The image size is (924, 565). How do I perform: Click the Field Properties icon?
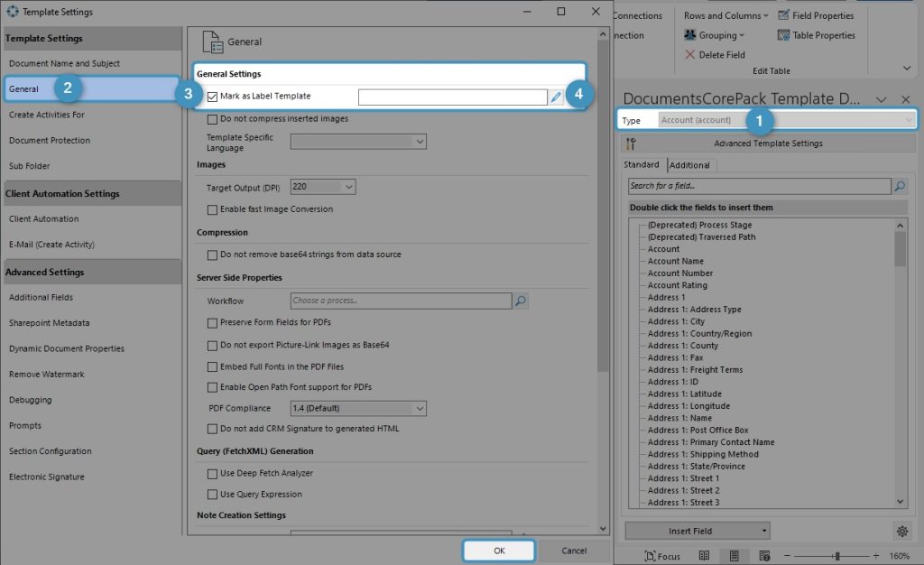click(x=783, y=15)
